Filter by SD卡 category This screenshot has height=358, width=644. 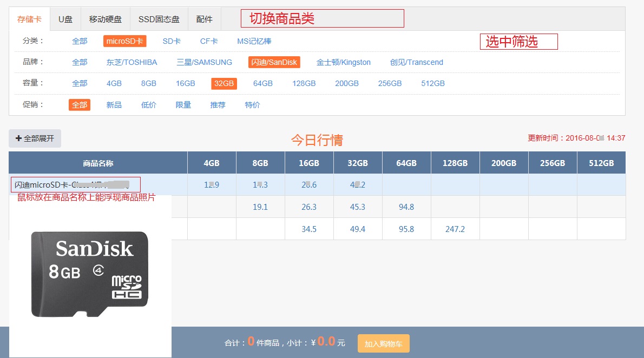[171, 41]
